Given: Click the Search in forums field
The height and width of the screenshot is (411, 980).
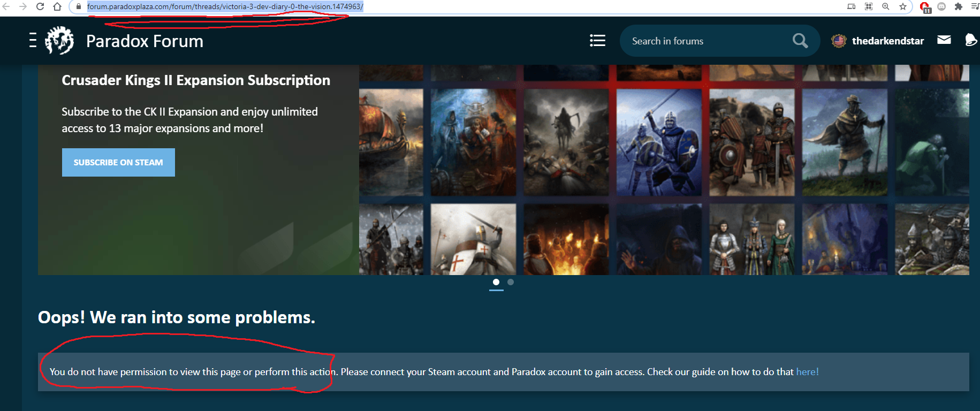Looking at the screenshot, I should coord(706,41).
